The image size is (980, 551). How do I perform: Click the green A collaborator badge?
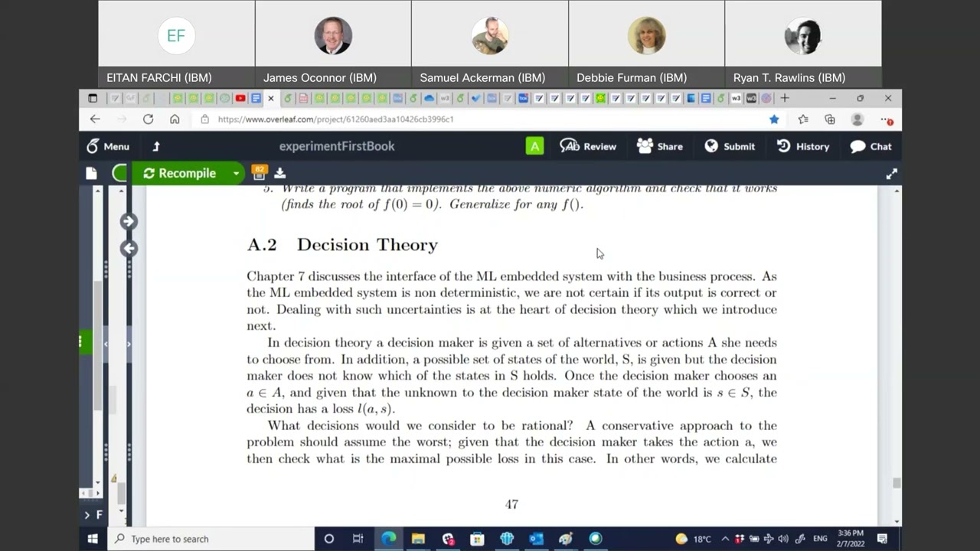[534, 146]
